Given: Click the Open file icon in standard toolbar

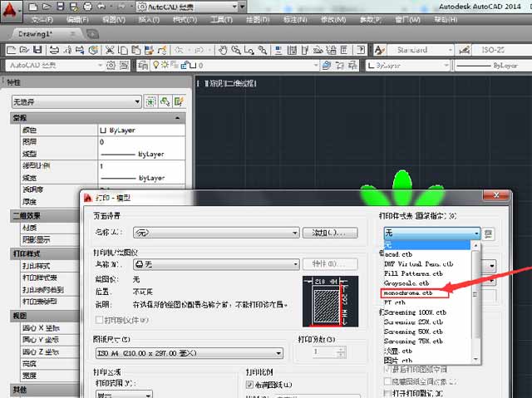Looking at the screenshot, I should 24,50.
